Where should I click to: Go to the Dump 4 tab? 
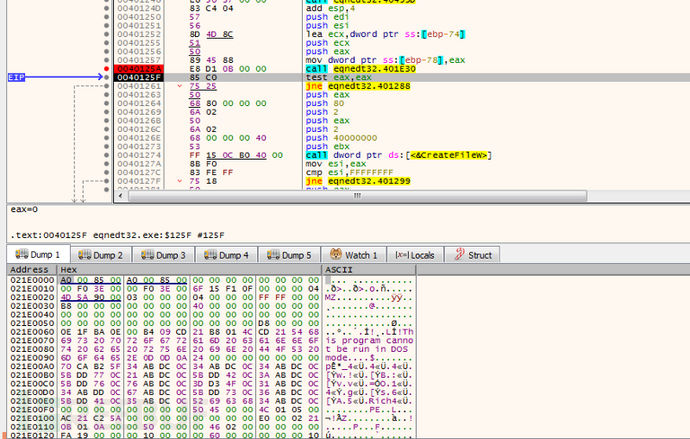point(227,255)
